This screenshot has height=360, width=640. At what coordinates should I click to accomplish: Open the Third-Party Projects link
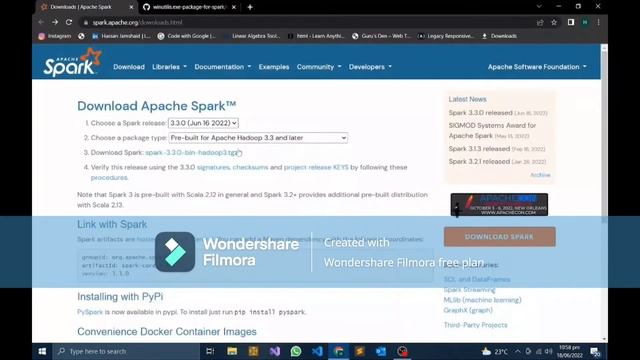coord(476,325)
